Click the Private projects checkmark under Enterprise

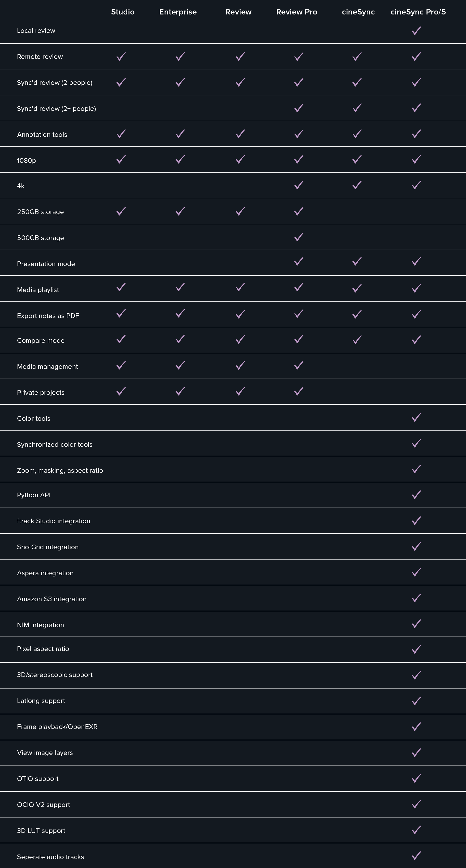(180, 391)
